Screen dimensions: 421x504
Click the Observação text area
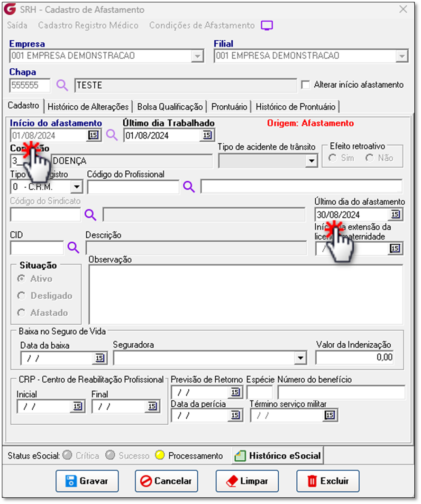pos(246,294)
